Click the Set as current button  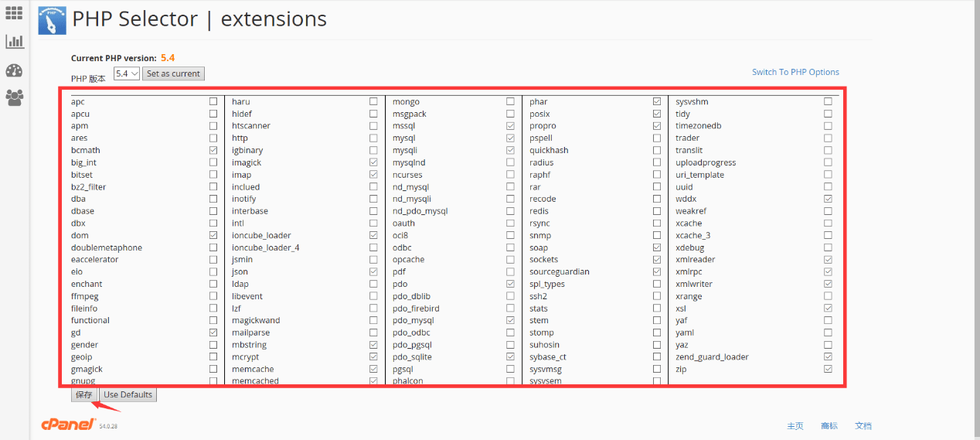tap(173, 73)
